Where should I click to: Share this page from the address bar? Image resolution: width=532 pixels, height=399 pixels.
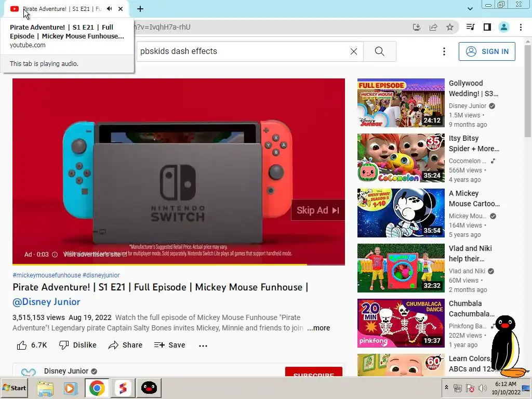point(433,27)
